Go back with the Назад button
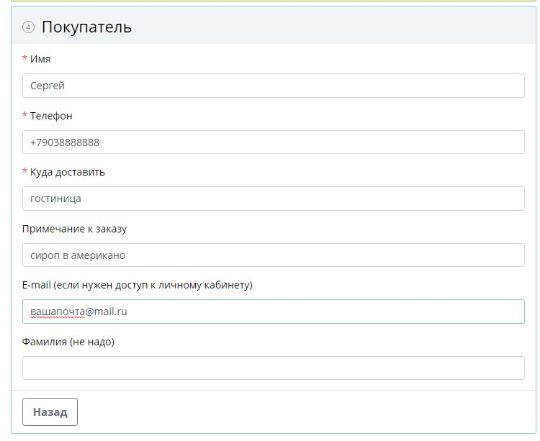Viewport: 540px width, 441px height. 50,412
